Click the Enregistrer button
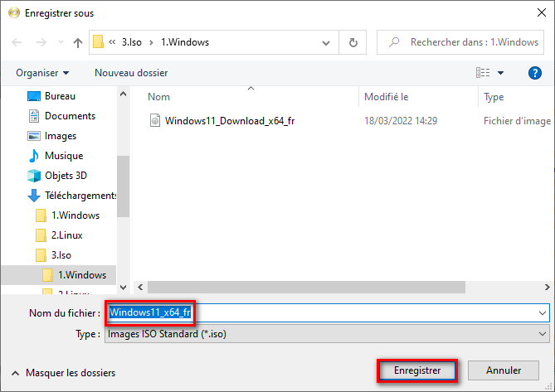The height and width of the screenshot is (392, 555). (x=417, y=370)
